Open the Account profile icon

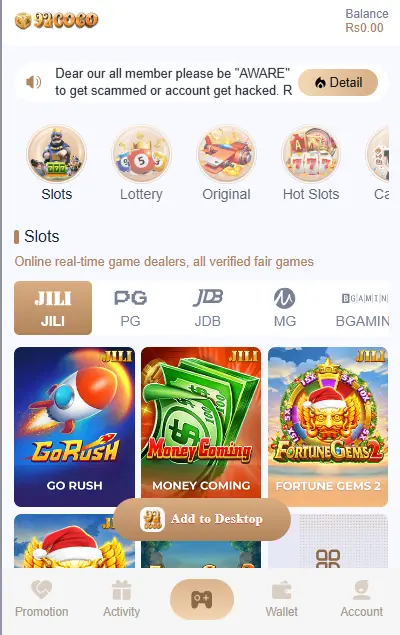pyautogui.click(x=362, y=599)
